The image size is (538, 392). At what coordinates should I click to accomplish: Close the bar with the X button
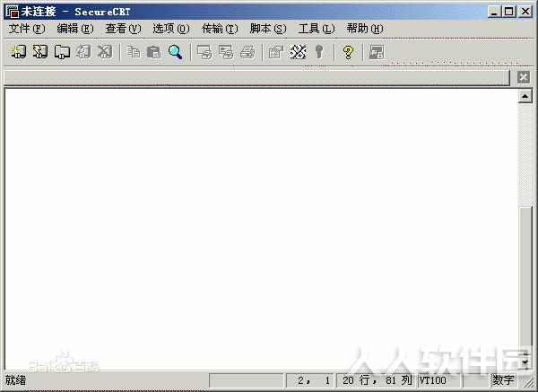[524, 77]
